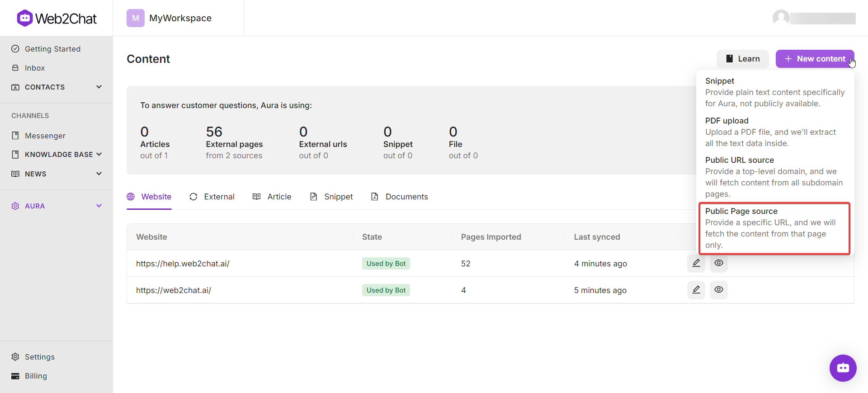This screenshot has height=393, width=868.
Task: Click the Learn book icon
Action: click(x=729, y=59)
